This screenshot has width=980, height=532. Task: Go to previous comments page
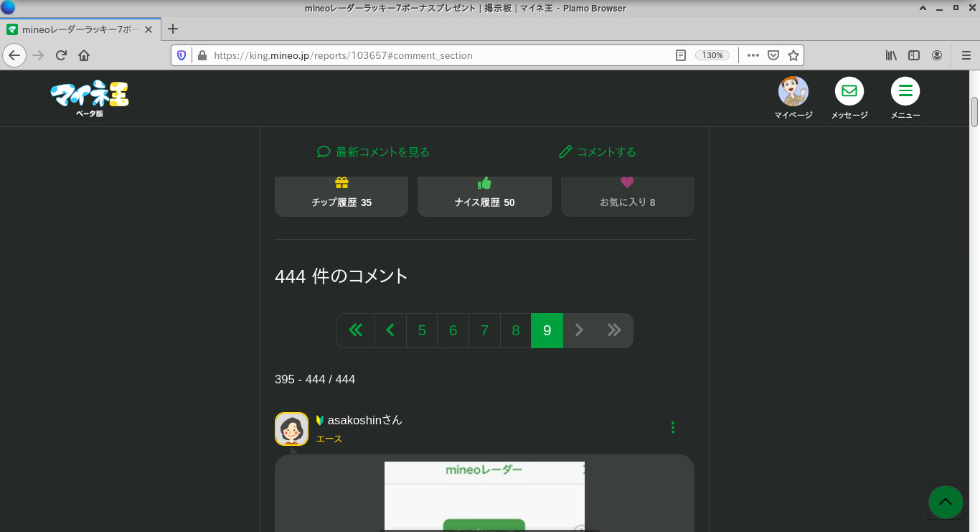[x=390, y=330]
